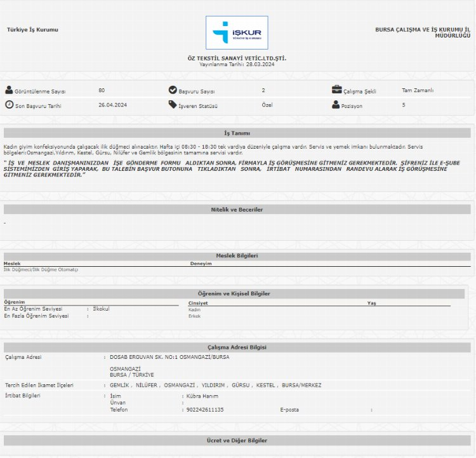Screen dimensions: 476x458
Task: Click the checkmark icon beside Başvuru Sayısı
Action: click(x=173, y=90)
